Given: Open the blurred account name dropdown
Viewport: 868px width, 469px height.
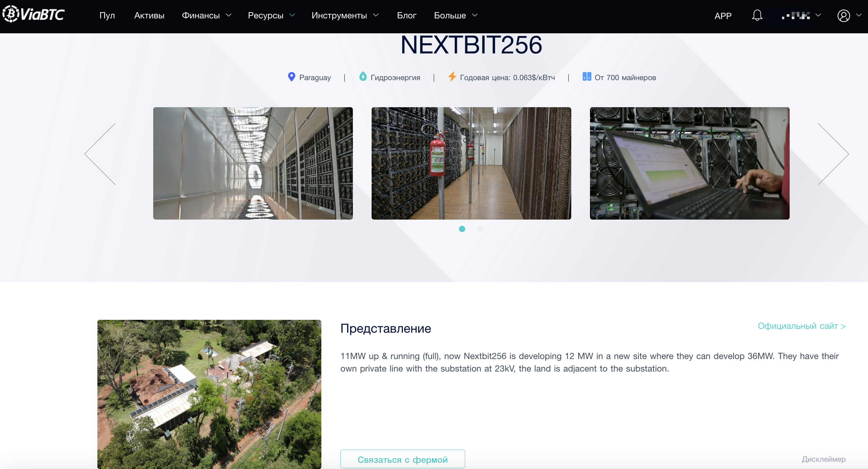Looking at the screenshot, I should pos(801,16).
